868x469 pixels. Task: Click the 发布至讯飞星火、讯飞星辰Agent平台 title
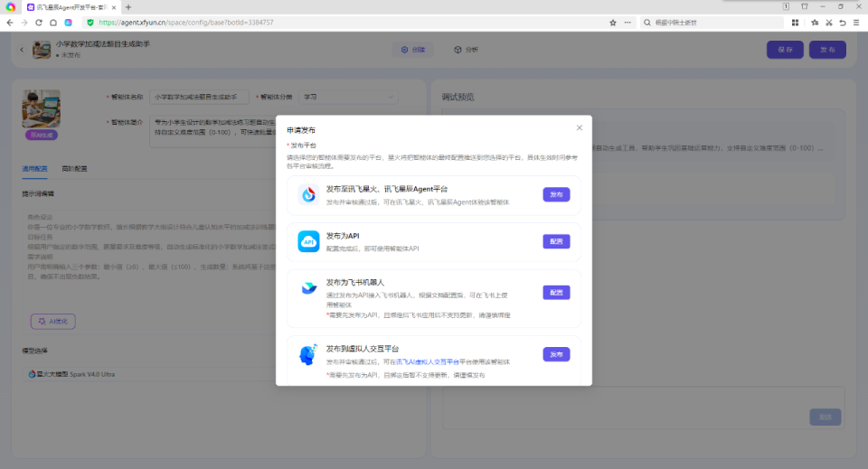pyautogui.click(x=386, y=189)
